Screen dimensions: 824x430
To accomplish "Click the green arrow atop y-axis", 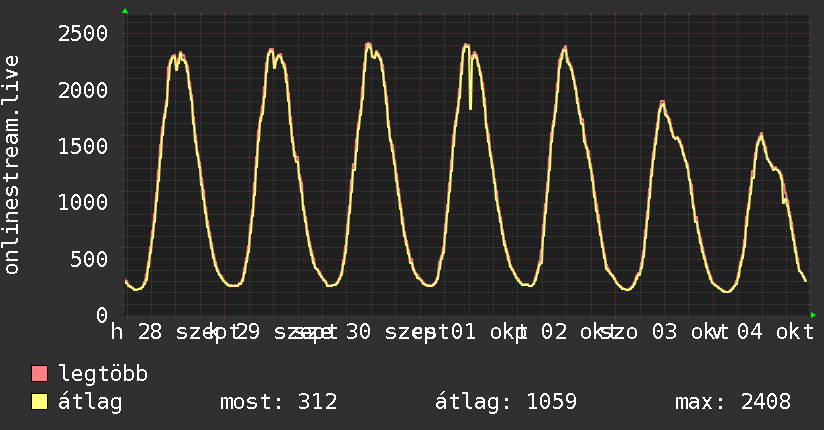I will 125,11.
